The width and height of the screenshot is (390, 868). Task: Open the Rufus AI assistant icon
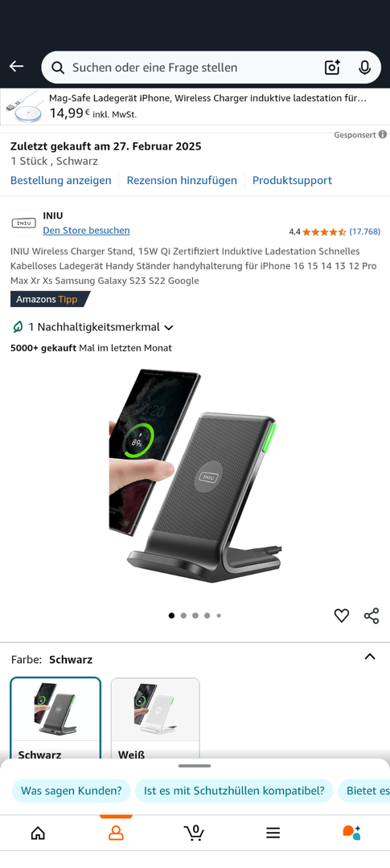(x=351, y=833)
